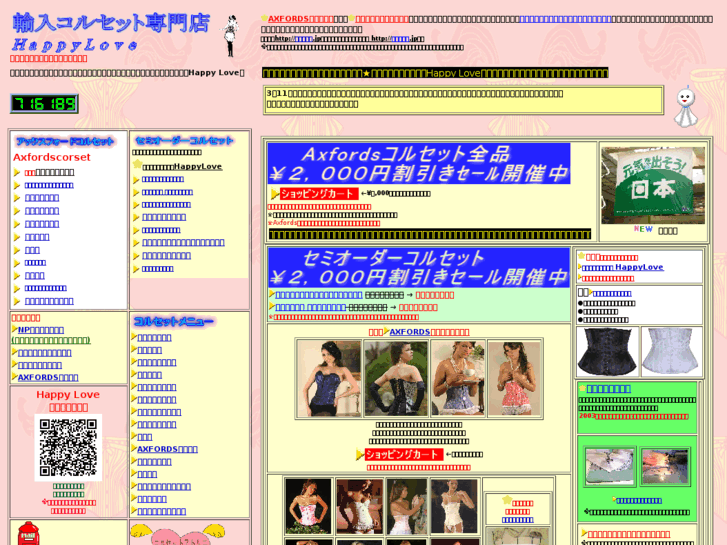Click the red ショッピングカート button below model photos
727x545 pixels.
click(404, 455)
